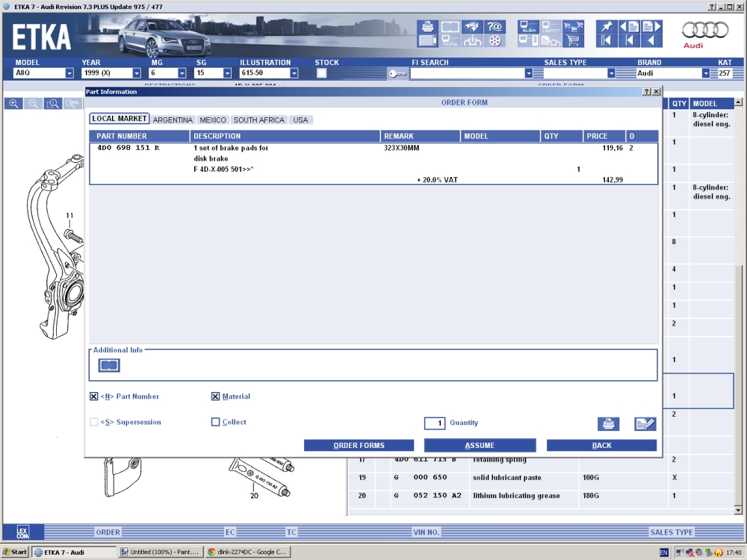Click the NORA icon
This screenshot has height=560, width=747.
click(x=450, y=40)
